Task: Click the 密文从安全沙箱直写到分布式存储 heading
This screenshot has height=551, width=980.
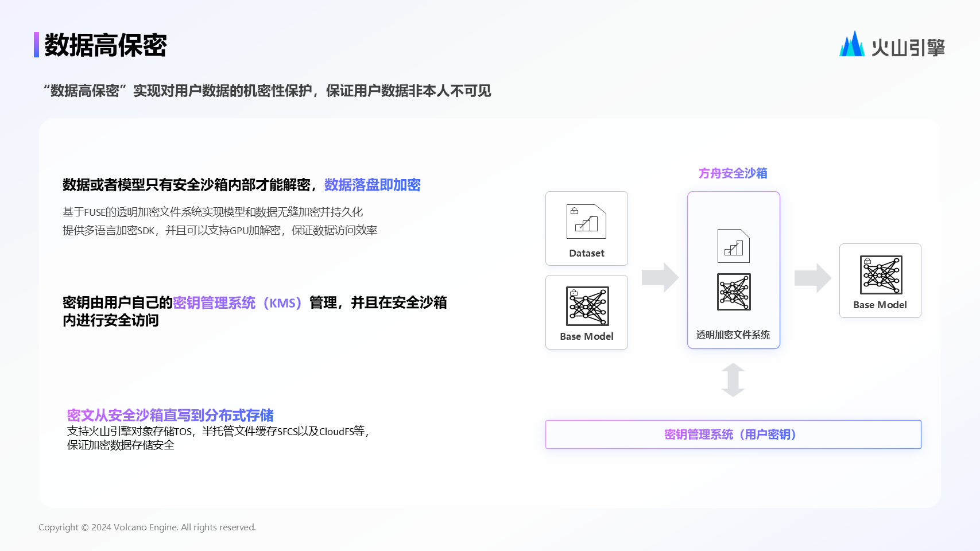Action: point(171,415)
